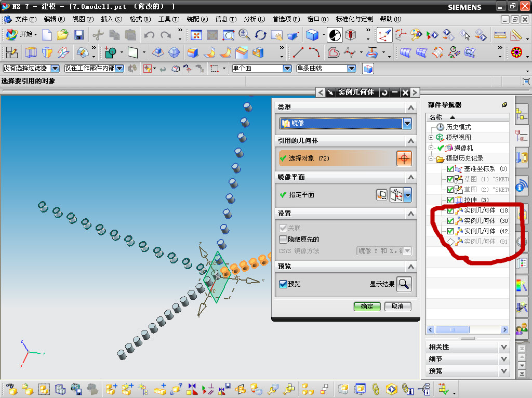Open the 仅在工作部件内部 scope dropdown
This screenshot has width=532, height=398.
coord(119,69)
